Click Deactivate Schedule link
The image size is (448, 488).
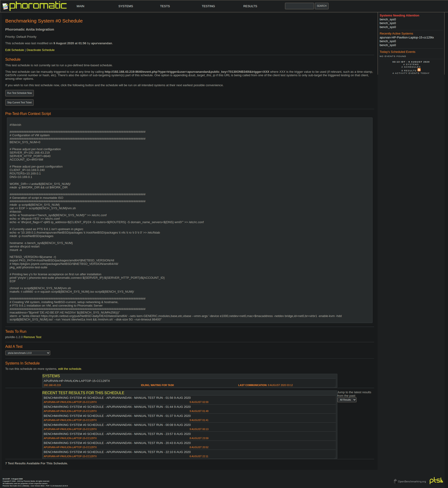41,50
